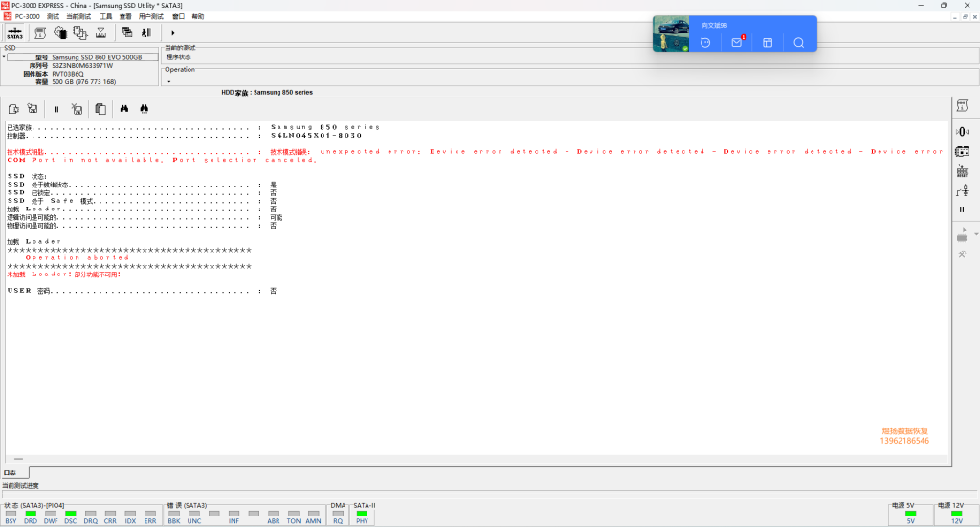Click the SATA3 port selection icon
This screenshot has height=527, width=980.
15,33
